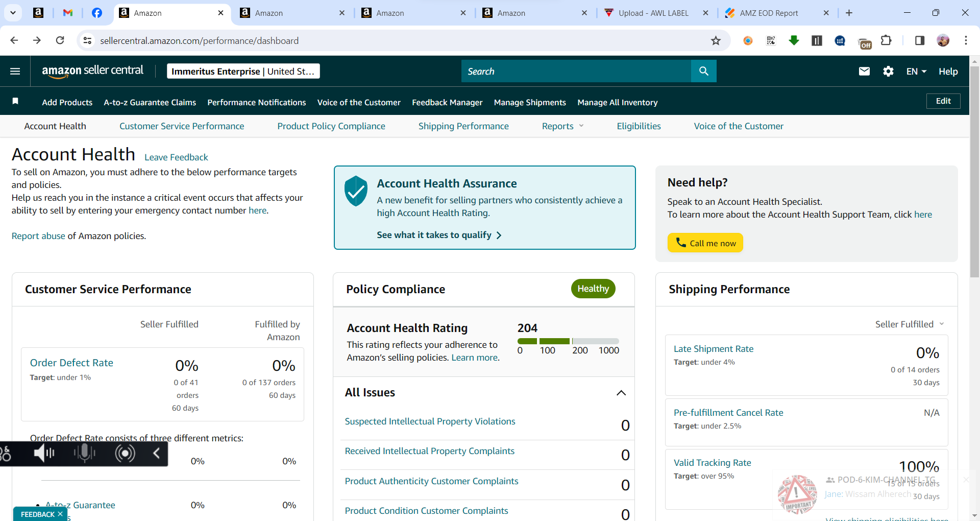980x521 pixels.
Task: Click the Account Health Rating progress bar
Action: [568, 341]
